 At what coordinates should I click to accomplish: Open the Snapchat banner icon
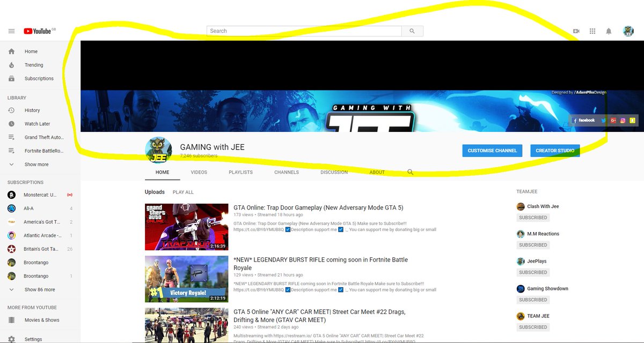click(x=633, y=121)
